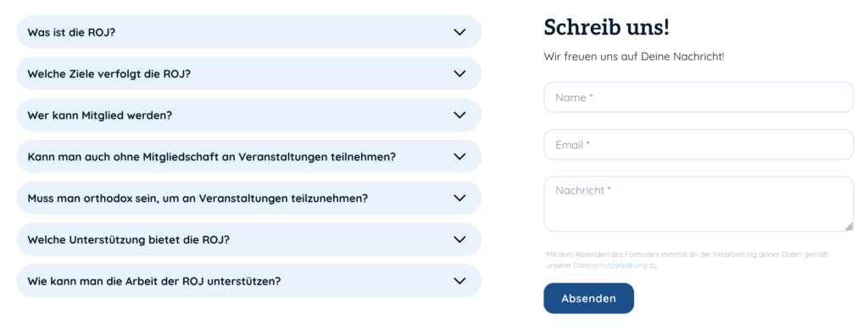The width and height of the screenshot is (868, 325).
Task: Click the chevron beside 'Was ist die ROJ?'
Action: pos(459,32)
